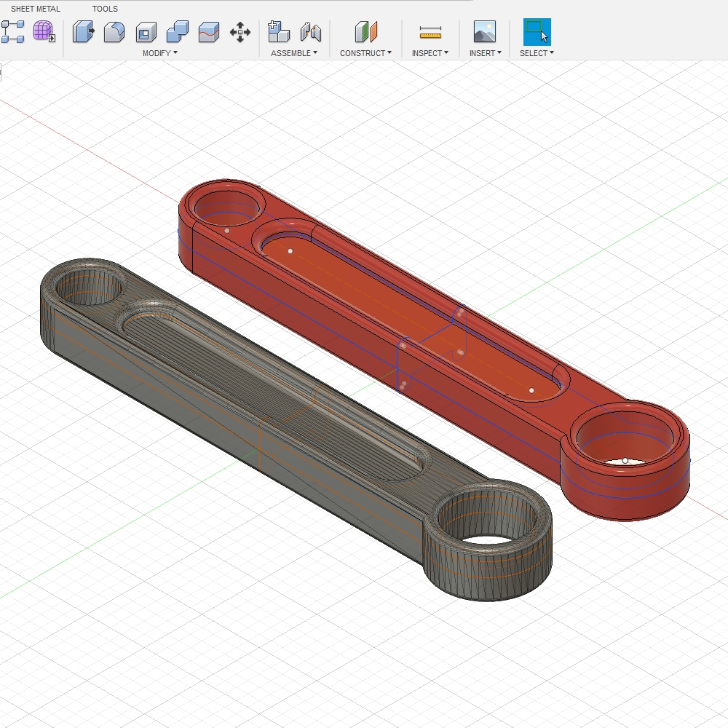The height and width of the screenshot is (728, 728).
Task: Select the Move/Copy tool
Action: tap(240, 32)
